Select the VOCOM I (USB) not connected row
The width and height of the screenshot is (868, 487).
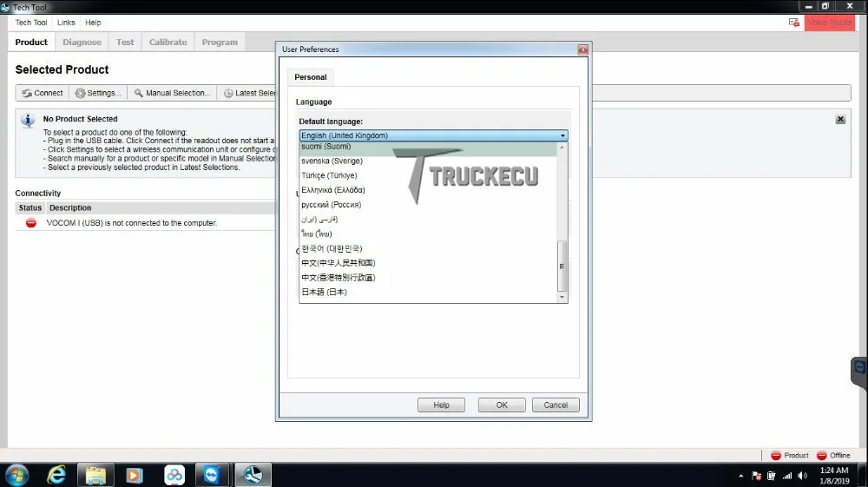[x=146, y=223]
